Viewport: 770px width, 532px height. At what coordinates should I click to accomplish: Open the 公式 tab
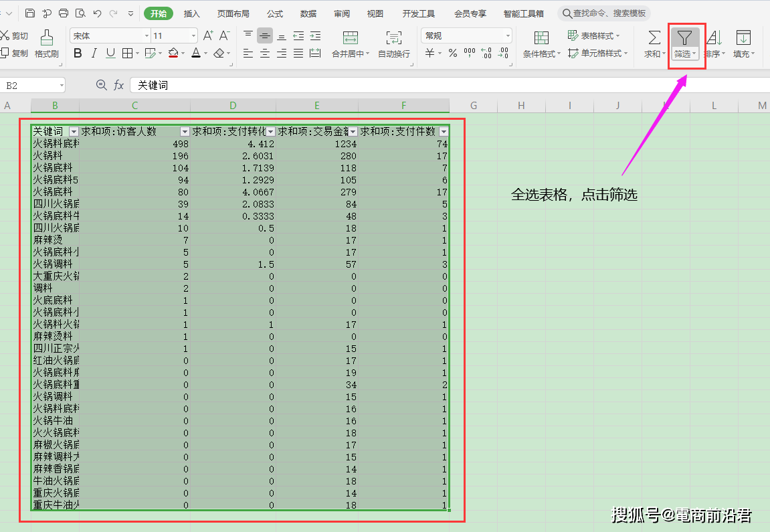point(274,14)
